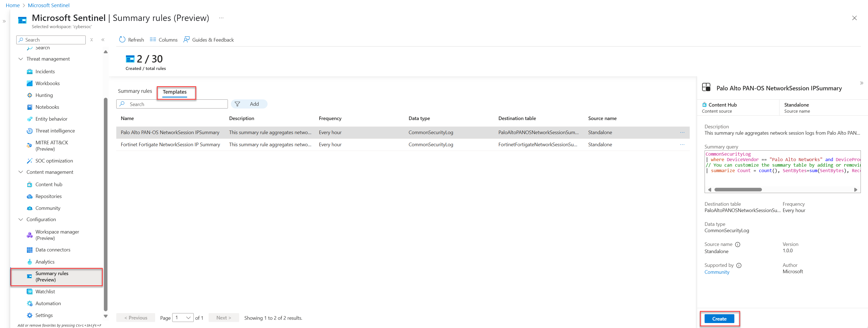Open the Community support link
The height and width of the screenshot is (328, 868).
[716, 272]
